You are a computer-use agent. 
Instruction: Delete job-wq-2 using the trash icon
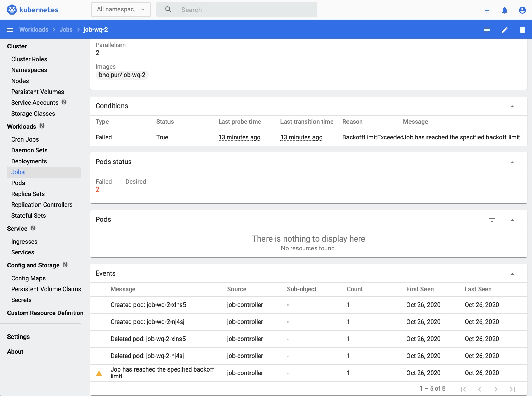(522, 30)
